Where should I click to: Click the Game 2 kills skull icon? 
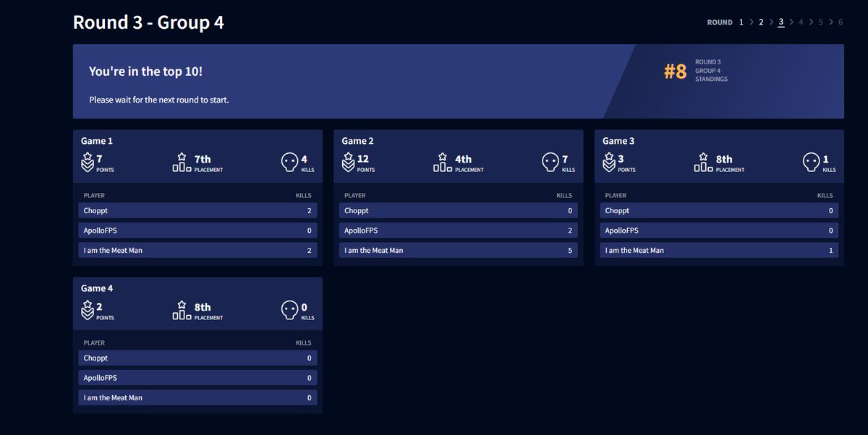tap(550, 162)
